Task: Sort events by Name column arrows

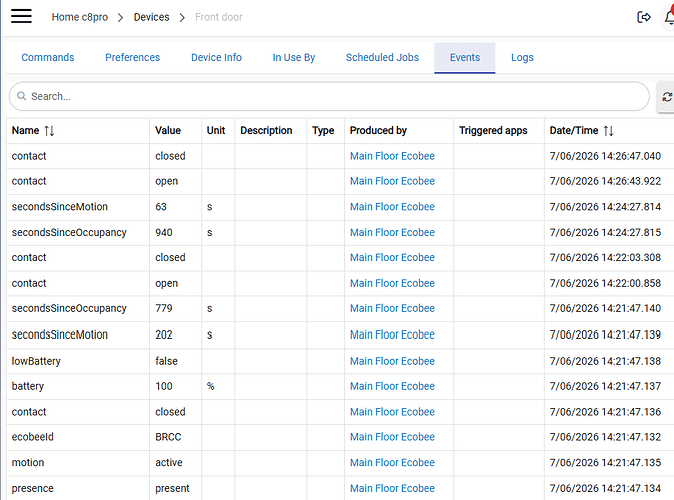Action: pyautogui.click(x=49, y=131)
